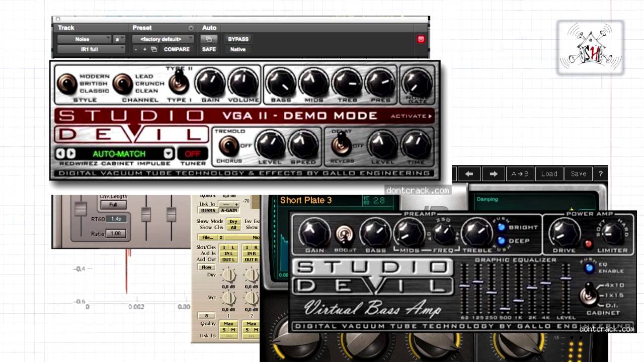The width and height of the screenshot is (644, 362).
Task: Click the plugin automation enable icon under Auto
Action: click(x=209, y=39)
